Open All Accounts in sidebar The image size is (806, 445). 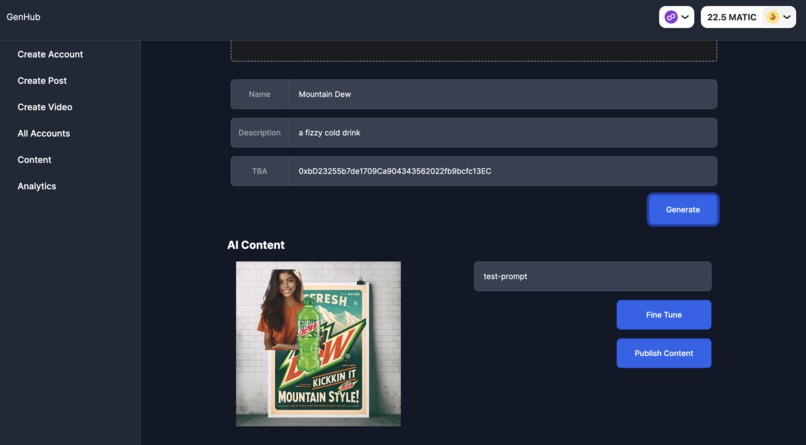[44, 134]
